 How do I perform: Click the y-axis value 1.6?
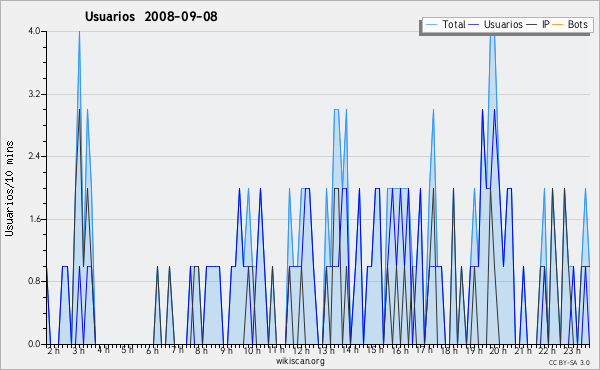click(x=34, y=219)
